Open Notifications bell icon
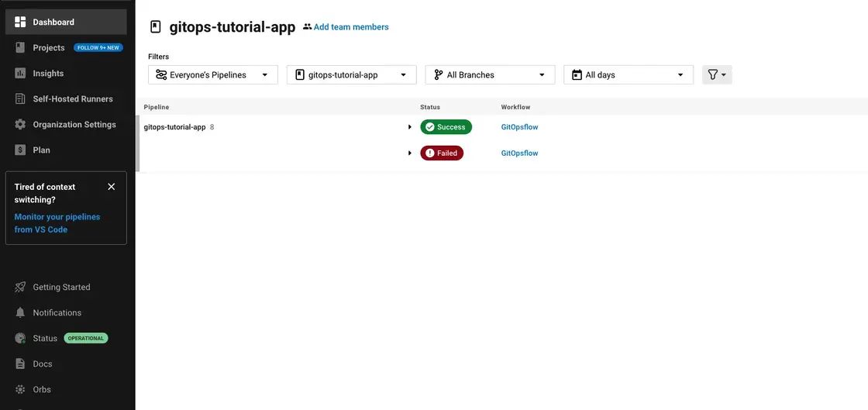The height and width of the screenshot is (410, 868). [20, 312]
